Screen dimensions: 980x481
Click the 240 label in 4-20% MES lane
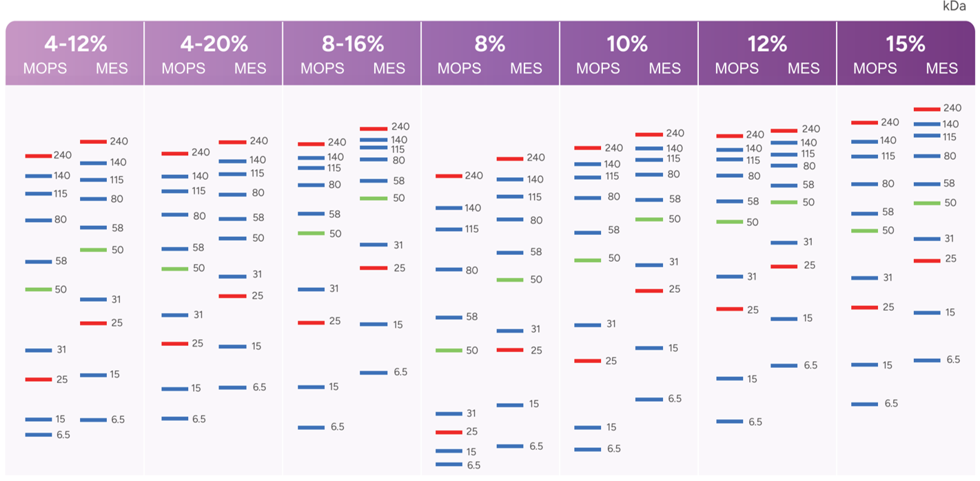[x=259, y=141]
